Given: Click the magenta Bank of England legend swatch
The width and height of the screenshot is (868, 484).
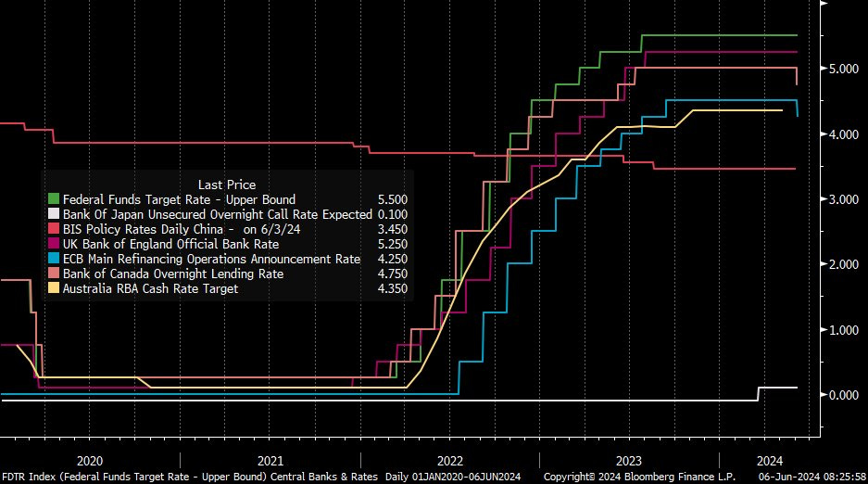Looking at the screenshot, I should point(53,244).
